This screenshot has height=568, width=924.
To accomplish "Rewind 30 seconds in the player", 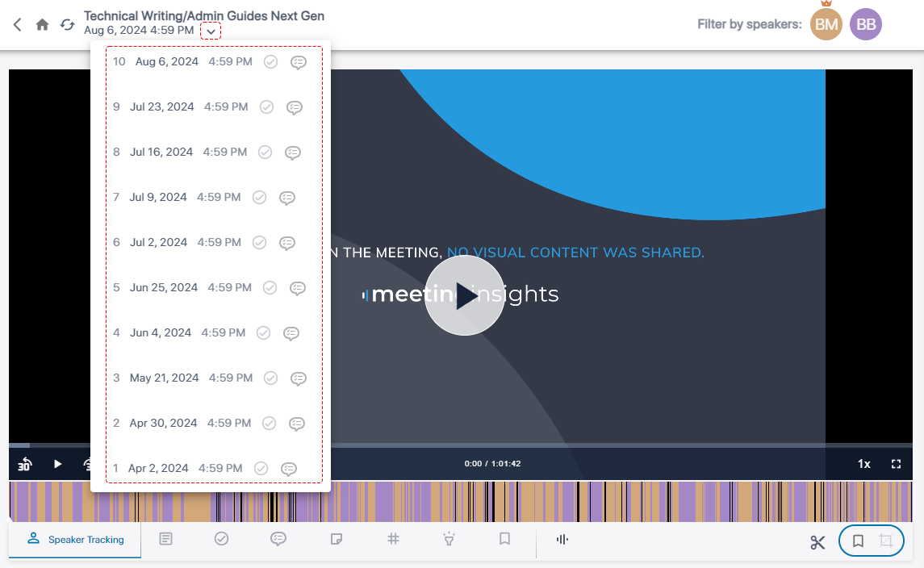I will pyautogui.click(x=25, y=464).
